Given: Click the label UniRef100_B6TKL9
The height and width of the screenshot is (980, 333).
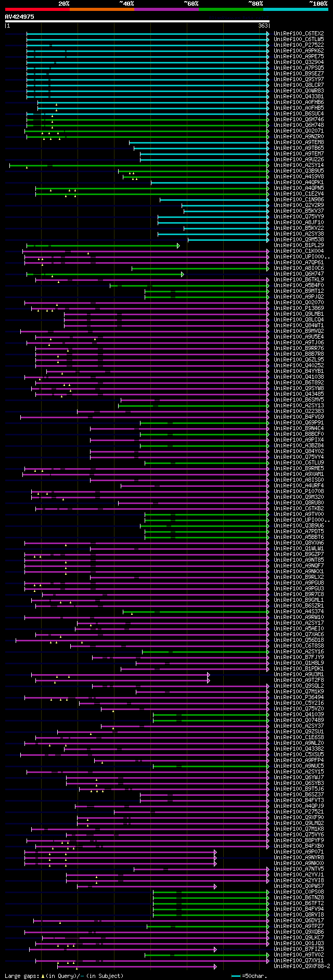Looking at the screenshot, I should [x=299, y=279].
